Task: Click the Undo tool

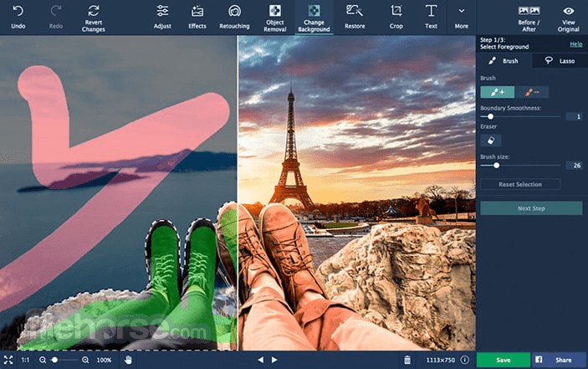Action: pos(18,17)
